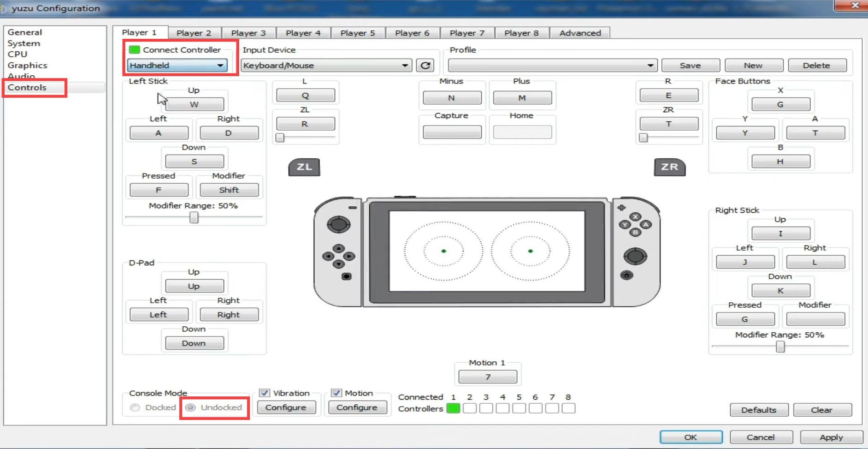Toggle connected controller 2 box
Viewport: 868px width, 449px height.
[x=469, y=408]
